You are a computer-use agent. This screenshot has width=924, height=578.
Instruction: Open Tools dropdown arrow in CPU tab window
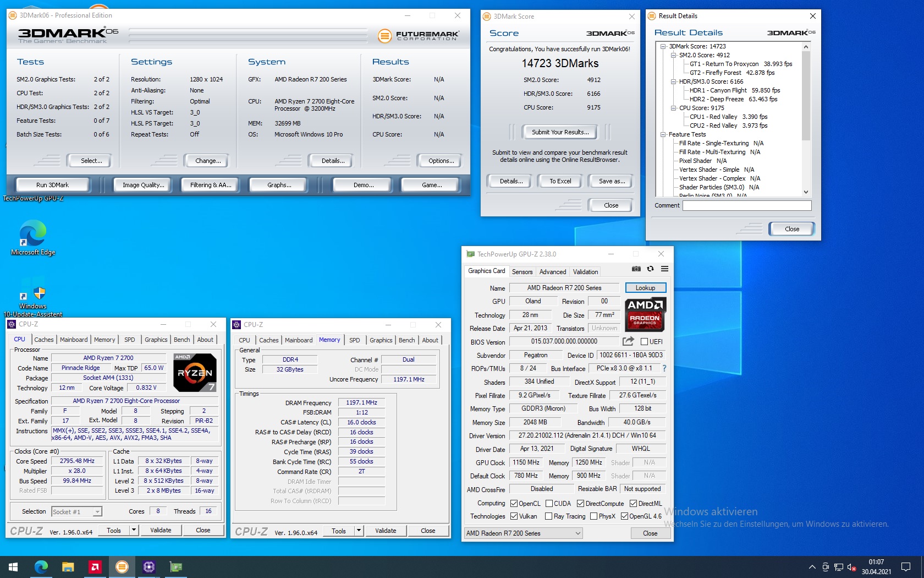[x=133, y=530]
